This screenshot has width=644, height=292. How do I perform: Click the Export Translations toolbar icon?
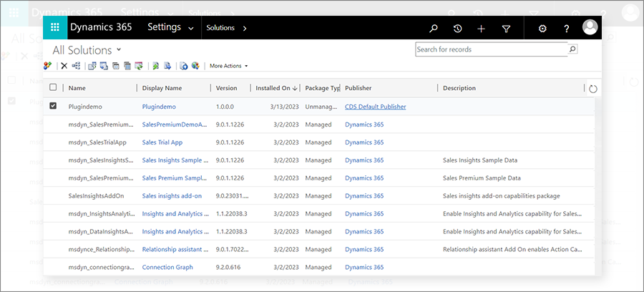(x=167, y=66)
